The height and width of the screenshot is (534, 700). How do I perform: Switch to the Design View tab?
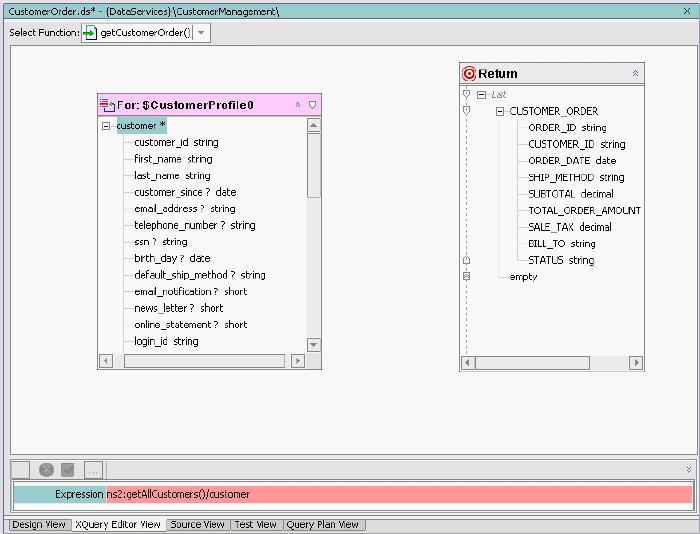coord(38,525)
